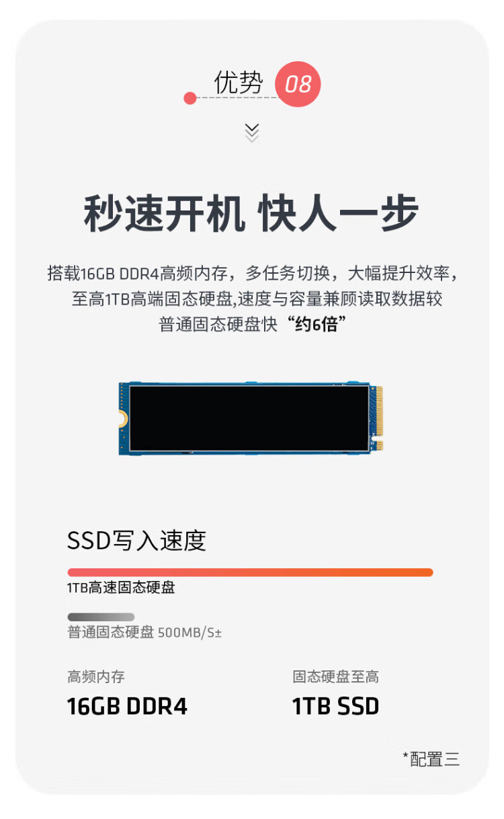The image size is (504, 819).
Task: Click the gold connector on SSD
Action: click(x=378, y=418)
